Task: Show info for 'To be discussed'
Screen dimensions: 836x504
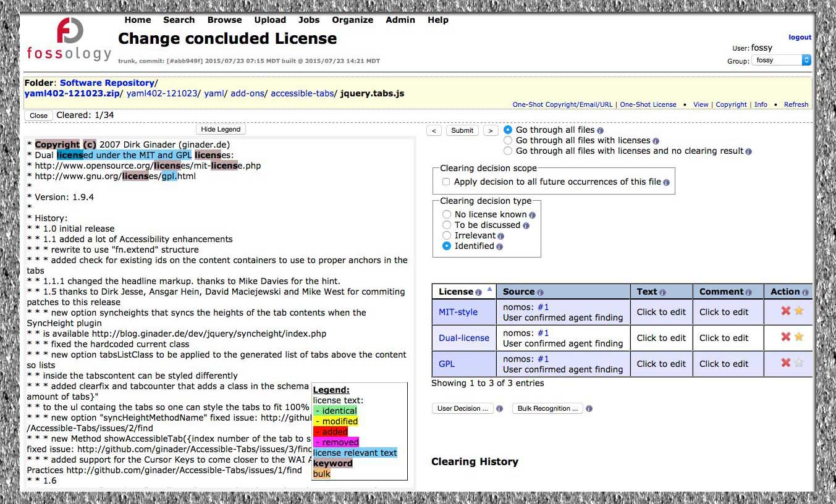Action: pos(526,225)
